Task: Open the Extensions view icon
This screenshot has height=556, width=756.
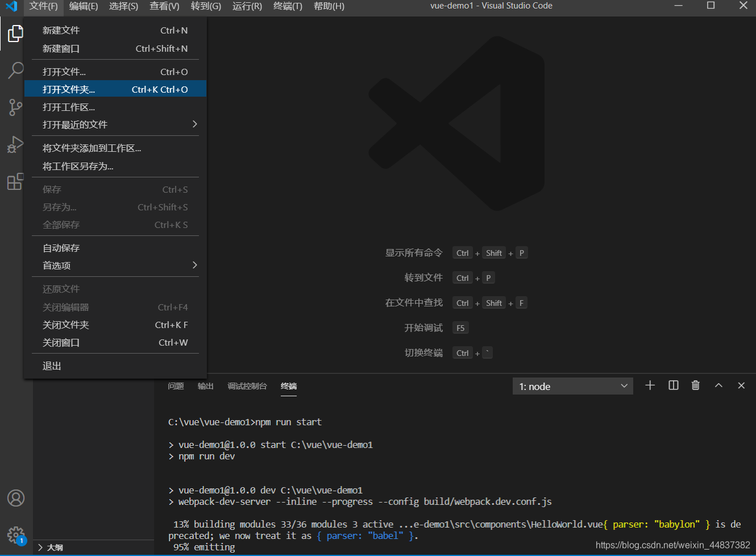Action: coord(15,181)
